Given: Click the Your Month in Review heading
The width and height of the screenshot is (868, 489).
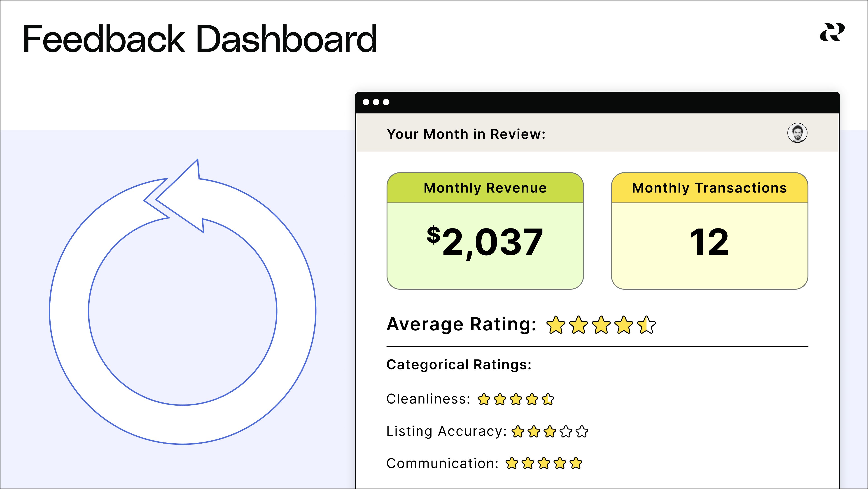Looking at the screenshot, I should (466, 134).
